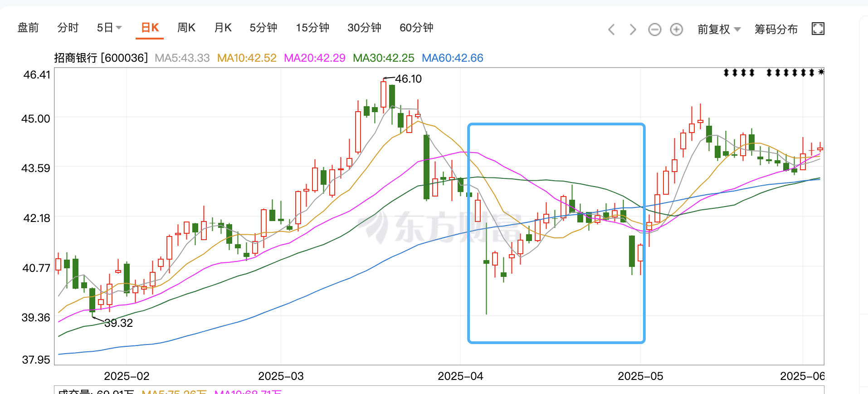Click the 42.18 price axis label

click(36, 218)
